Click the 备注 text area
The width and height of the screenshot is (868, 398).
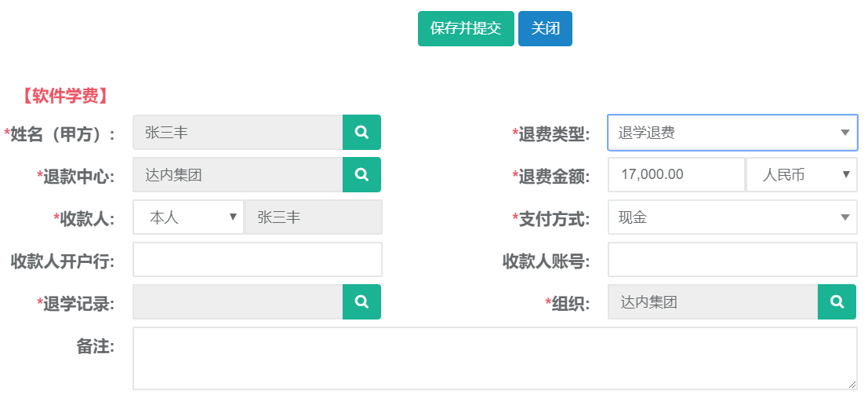point(494,358)
